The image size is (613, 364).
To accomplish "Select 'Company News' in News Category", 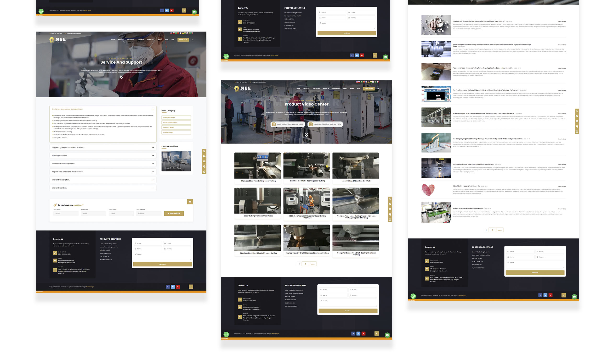I will [176, 117].
